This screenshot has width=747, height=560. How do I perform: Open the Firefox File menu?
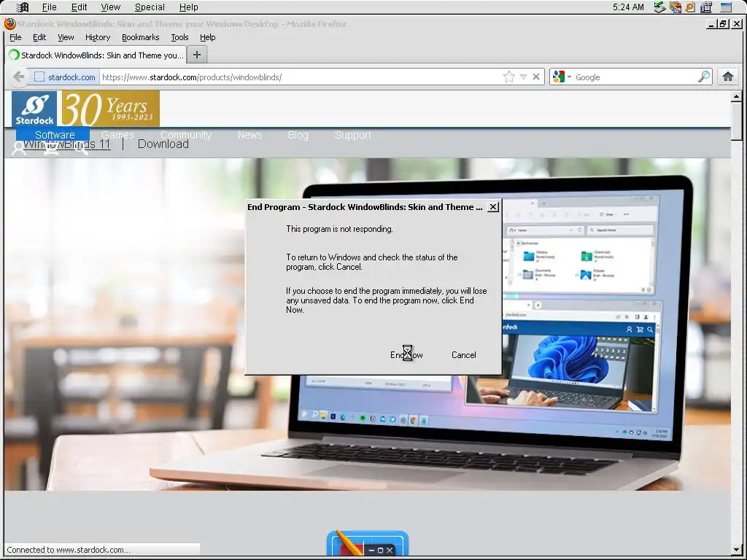(x=16, y=37)
